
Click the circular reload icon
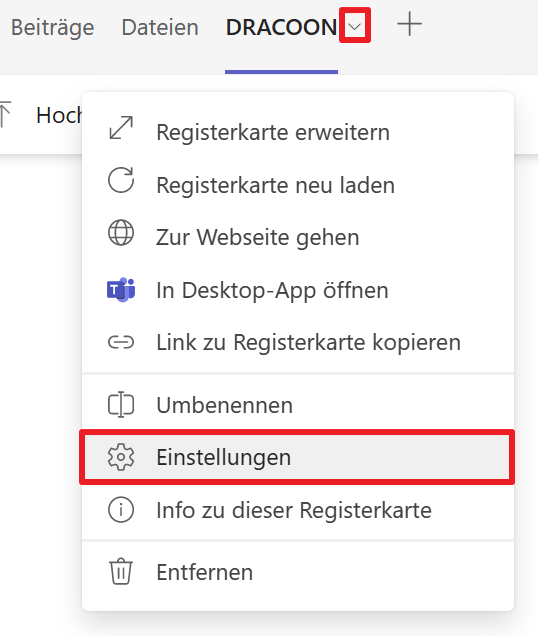tap(121, 180)
